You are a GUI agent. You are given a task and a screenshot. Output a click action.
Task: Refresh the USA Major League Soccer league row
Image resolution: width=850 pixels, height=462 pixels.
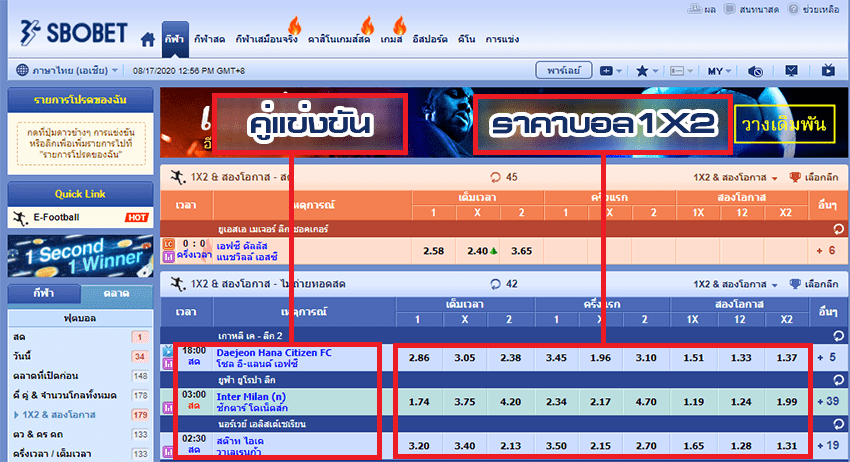[x=838, y=229]
